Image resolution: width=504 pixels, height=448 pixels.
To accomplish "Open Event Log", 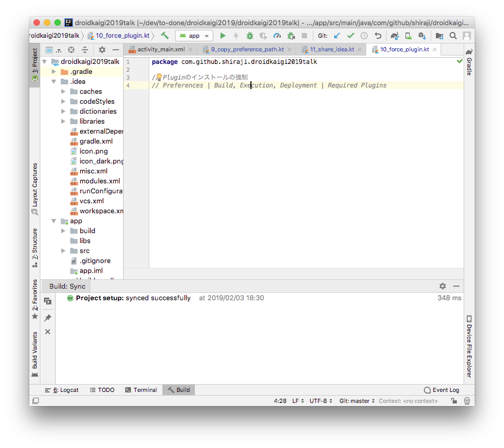I will click(x=441, y=390).
